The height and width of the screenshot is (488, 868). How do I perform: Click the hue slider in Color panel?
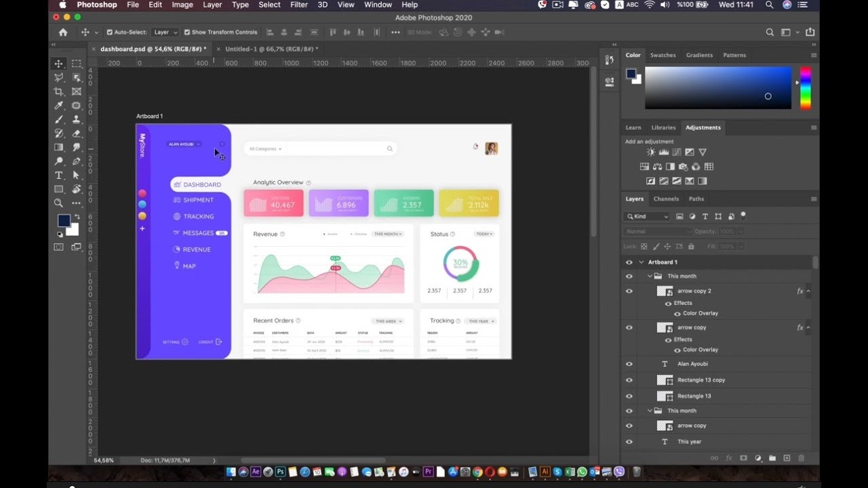pos(805,87)
